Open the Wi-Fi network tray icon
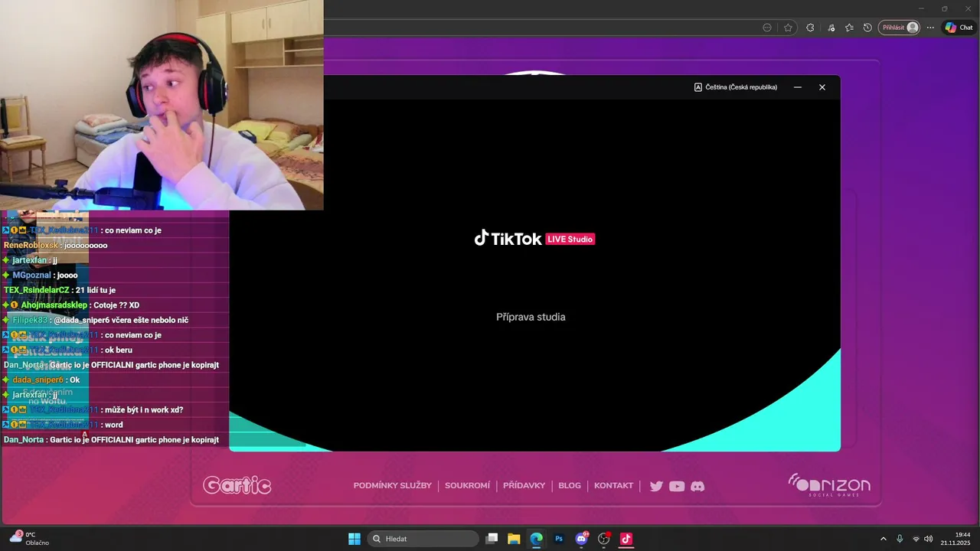Image resolution: width=980 pixels, height=551 pixels. click(x=916, y=539)
